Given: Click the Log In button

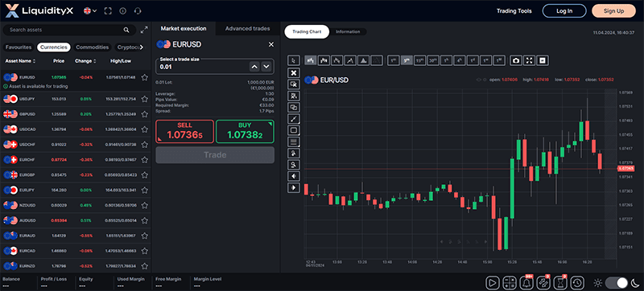Looking at the screenshot, I should click(564, 11).
